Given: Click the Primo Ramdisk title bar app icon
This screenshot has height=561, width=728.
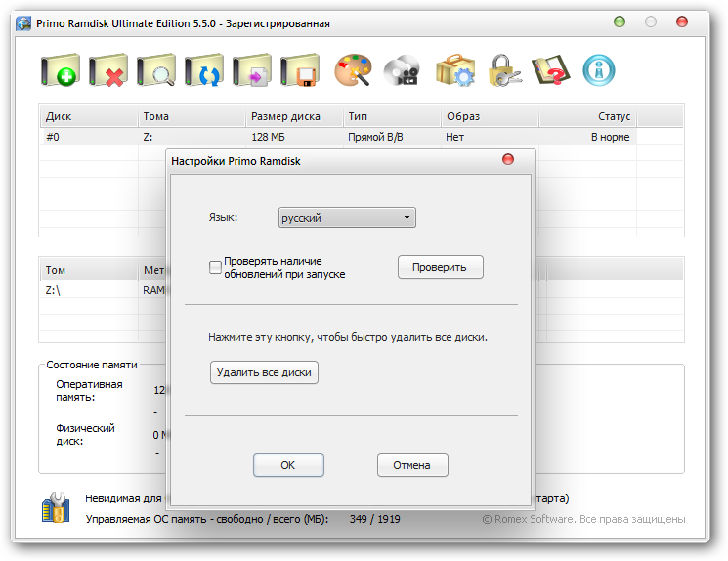Looking at the screenshot, I should pos(23,23).
